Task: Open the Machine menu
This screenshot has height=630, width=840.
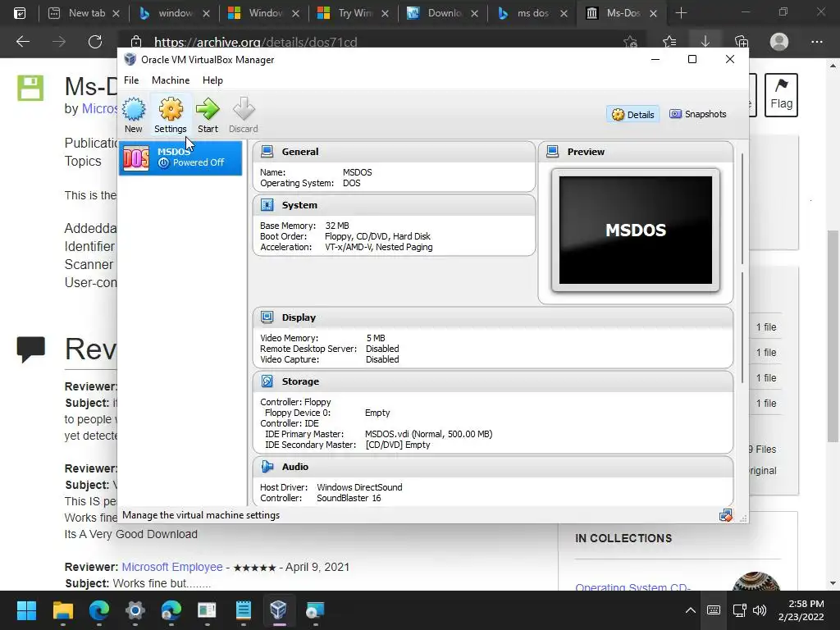Action: tap(171, 80)
